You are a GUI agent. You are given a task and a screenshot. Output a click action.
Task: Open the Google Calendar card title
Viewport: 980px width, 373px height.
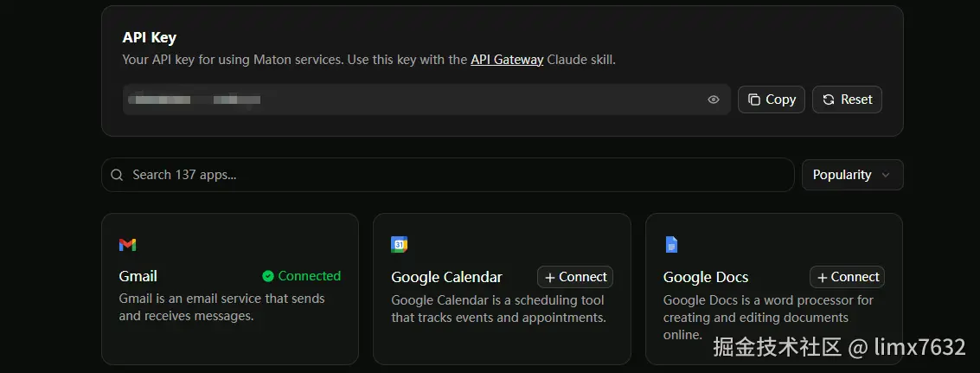tap(446, 277)
